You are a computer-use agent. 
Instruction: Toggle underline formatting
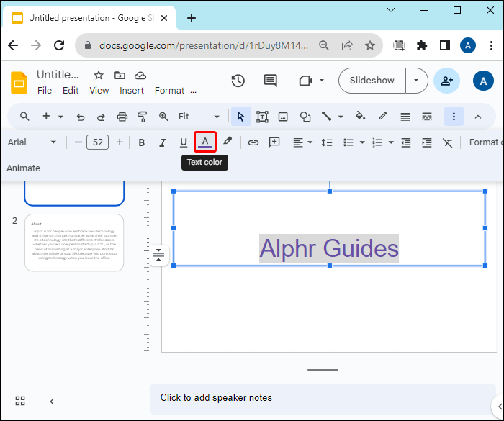[x=184, y=142]
